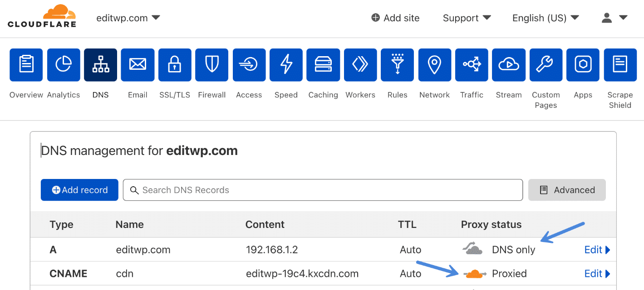
Task: Open the Speed lightning bolt icon
Action: (286, 65)
